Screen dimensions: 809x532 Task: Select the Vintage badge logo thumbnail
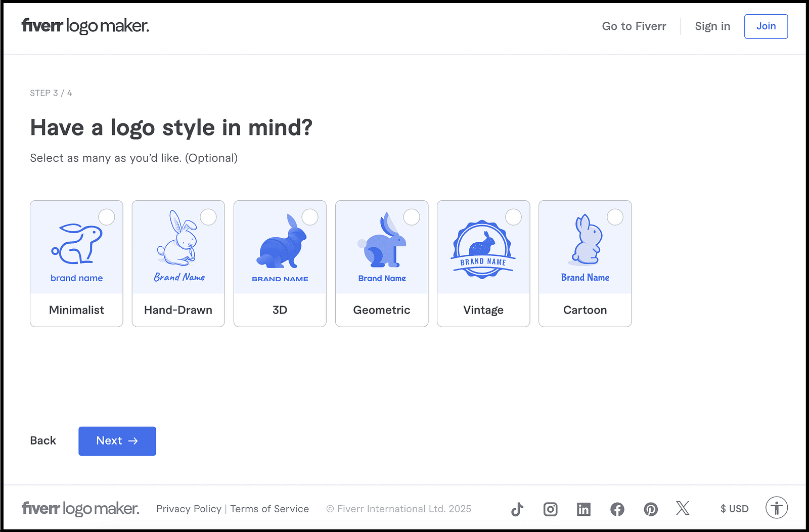click(483, 247)
